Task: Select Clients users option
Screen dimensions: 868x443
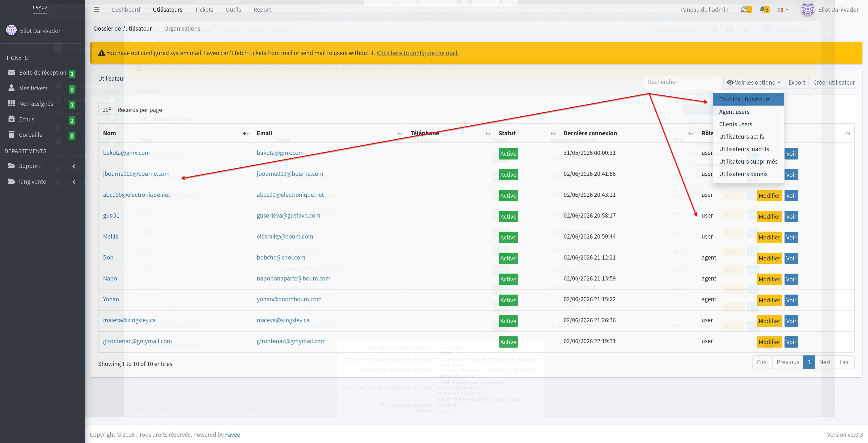Action: [748, 124]
